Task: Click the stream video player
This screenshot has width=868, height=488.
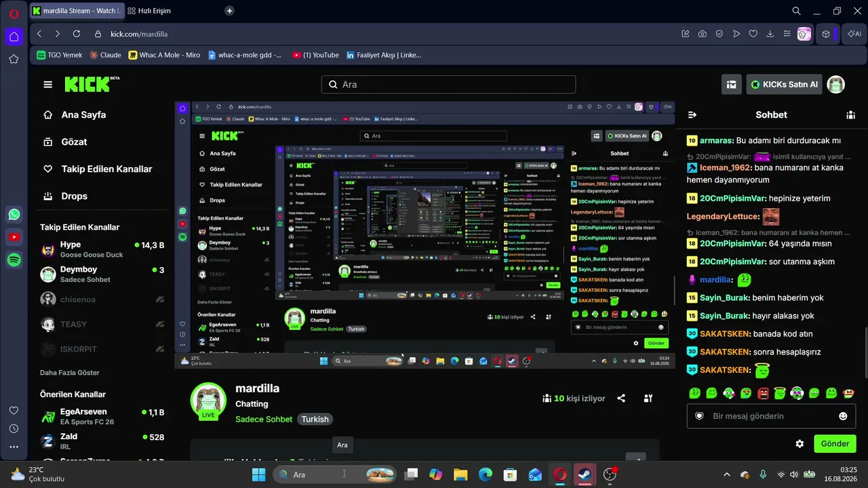Action: click(x=425, y=236)
